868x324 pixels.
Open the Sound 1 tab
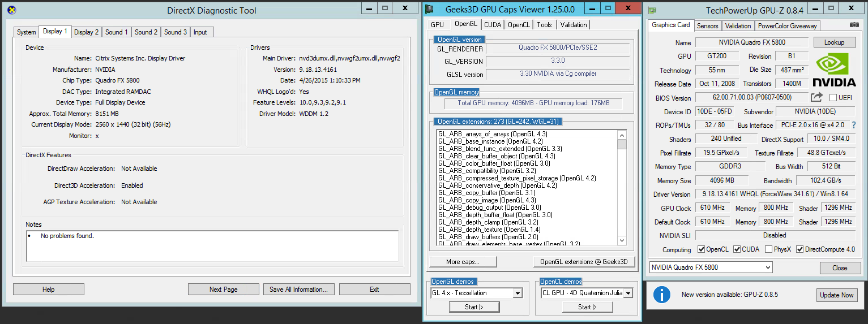coord(117,32)
